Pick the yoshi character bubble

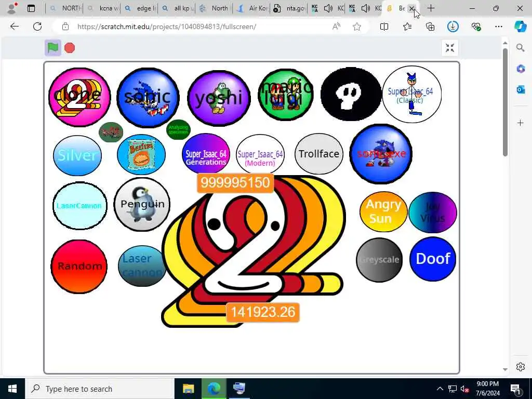[x=219, y=98]
